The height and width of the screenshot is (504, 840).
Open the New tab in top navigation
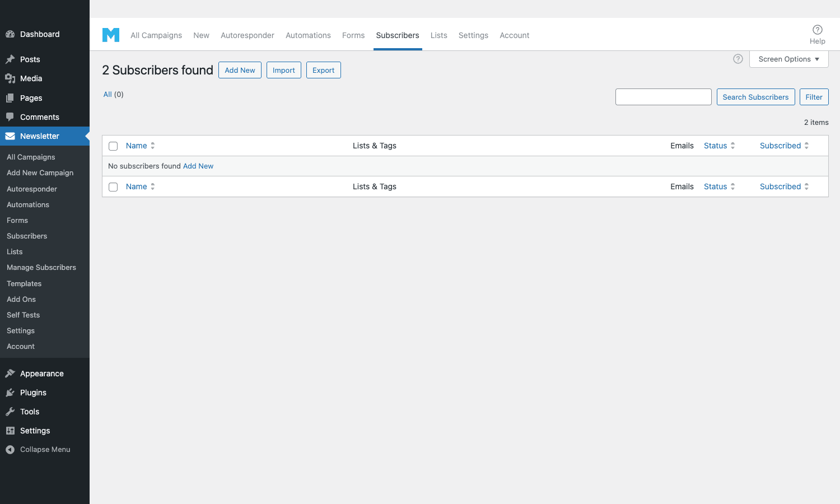pyautogui.click(x=201, y=35)
